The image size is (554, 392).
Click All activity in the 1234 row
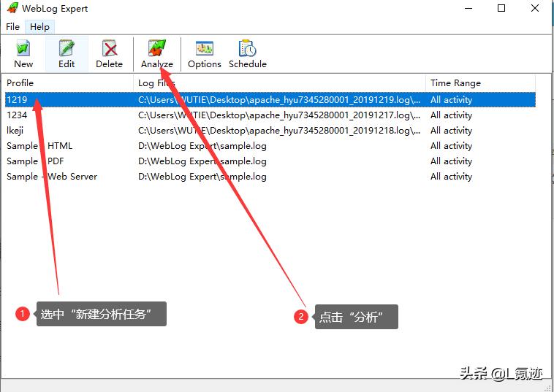tap(451, 115)
